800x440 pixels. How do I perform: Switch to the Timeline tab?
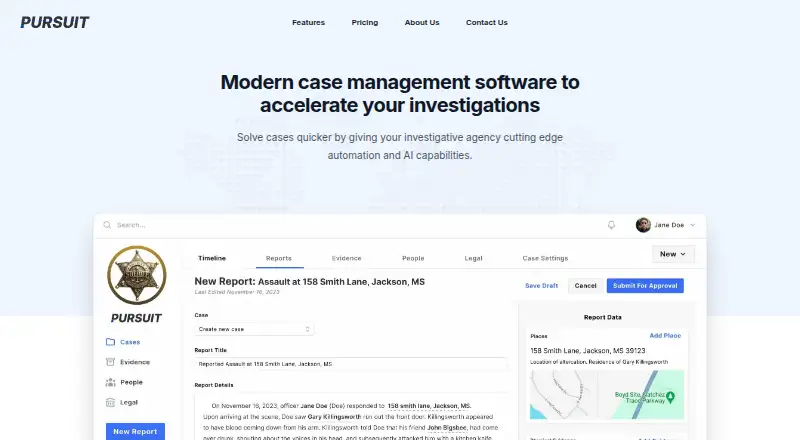[212, 258]
